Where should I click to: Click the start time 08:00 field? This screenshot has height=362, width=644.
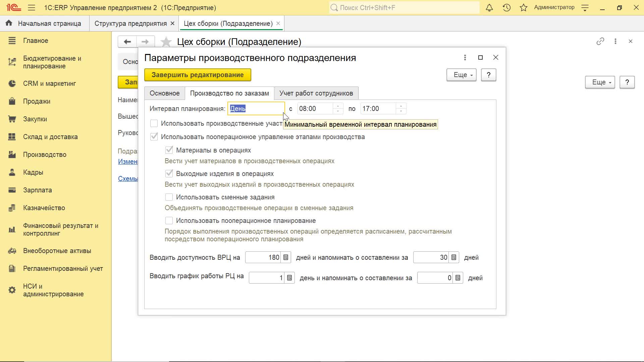[x=315, y=109]
